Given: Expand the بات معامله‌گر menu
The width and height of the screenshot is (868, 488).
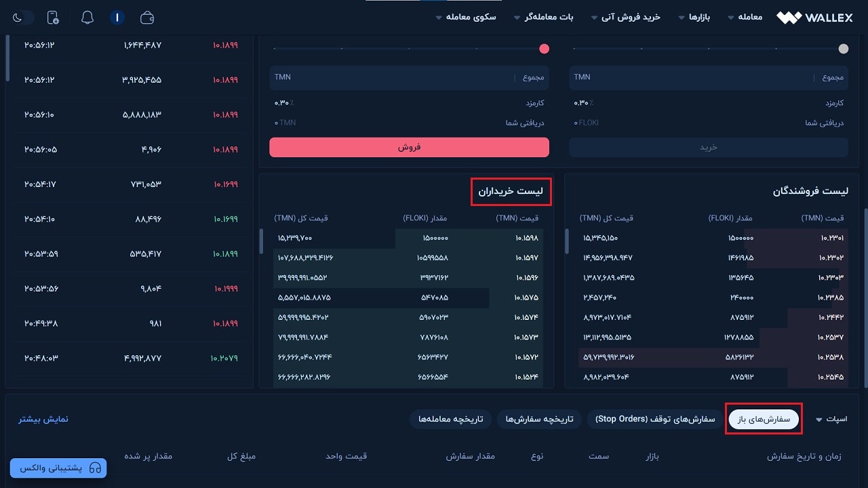Looking at the screenshot, I should pos(544,17).
